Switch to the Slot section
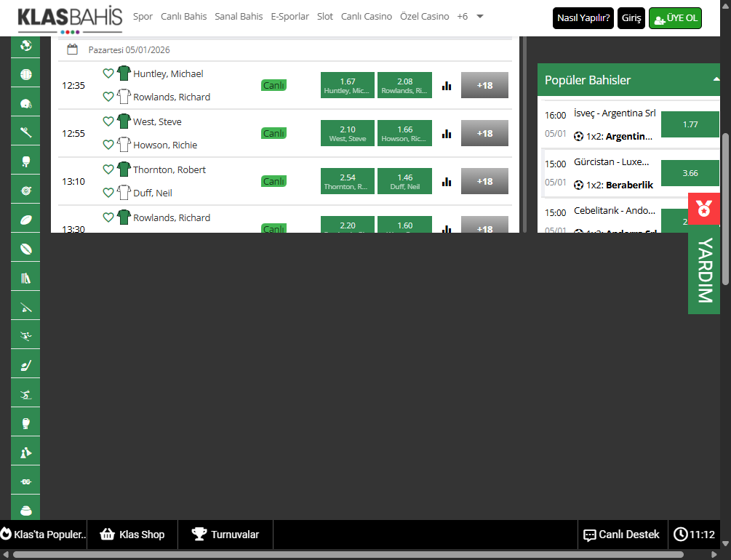Image resolution: width=731 pixels, height=560 pixels. (325, 16)
